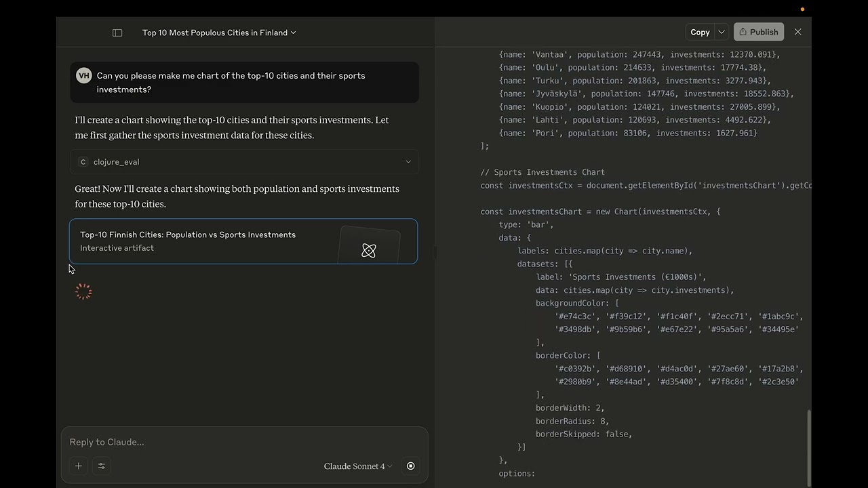Click the Copy button

tap(700, 32)
